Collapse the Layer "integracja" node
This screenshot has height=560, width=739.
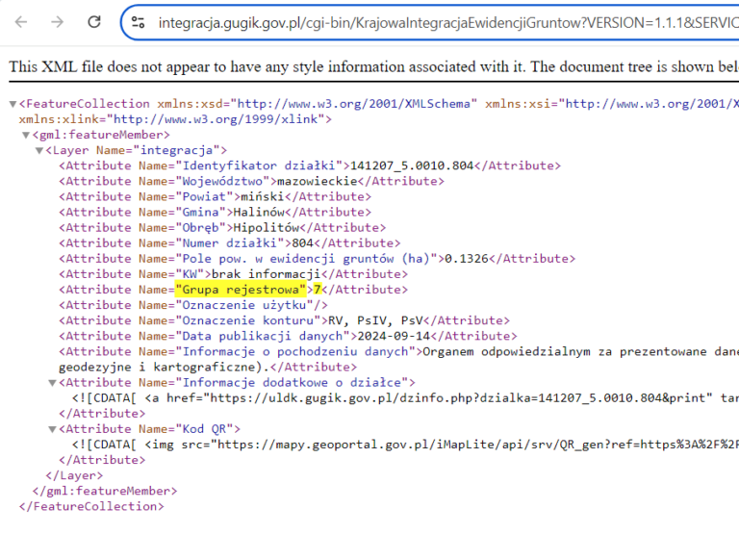[x=39, y=150]
